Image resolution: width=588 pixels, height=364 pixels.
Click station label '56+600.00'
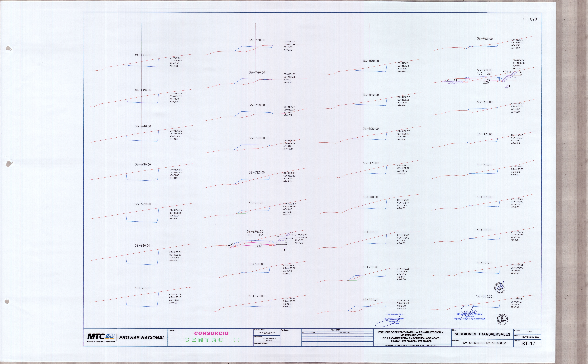[x=142, y=288]
